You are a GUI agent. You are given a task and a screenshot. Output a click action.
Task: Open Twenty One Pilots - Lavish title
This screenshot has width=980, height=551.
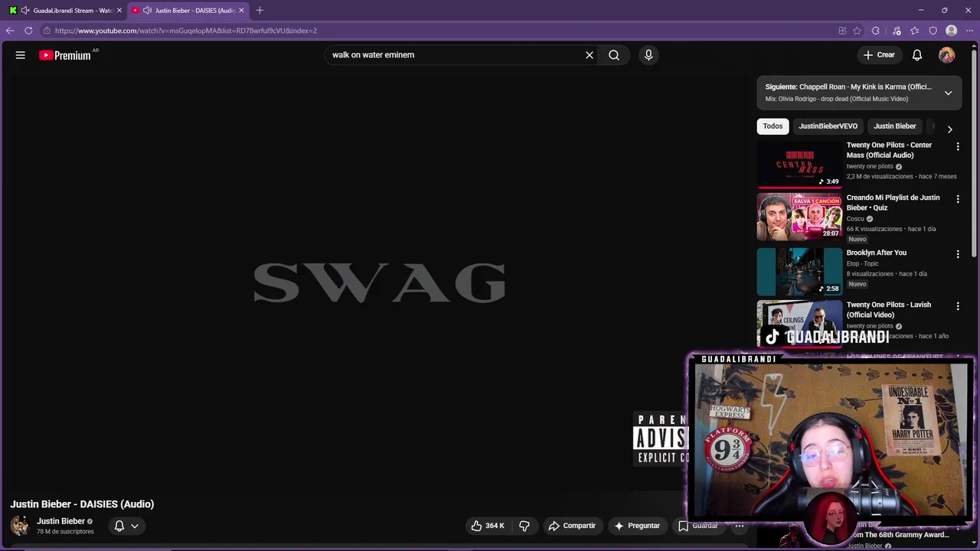coord(889,310)
